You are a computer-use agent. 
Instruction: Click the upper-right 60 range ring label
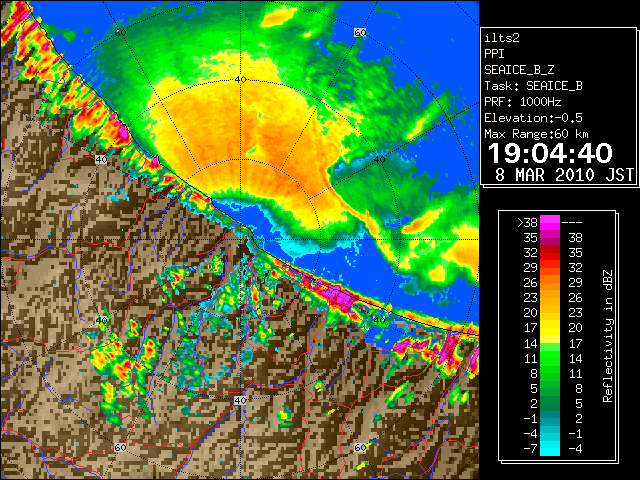coord(360,32)
